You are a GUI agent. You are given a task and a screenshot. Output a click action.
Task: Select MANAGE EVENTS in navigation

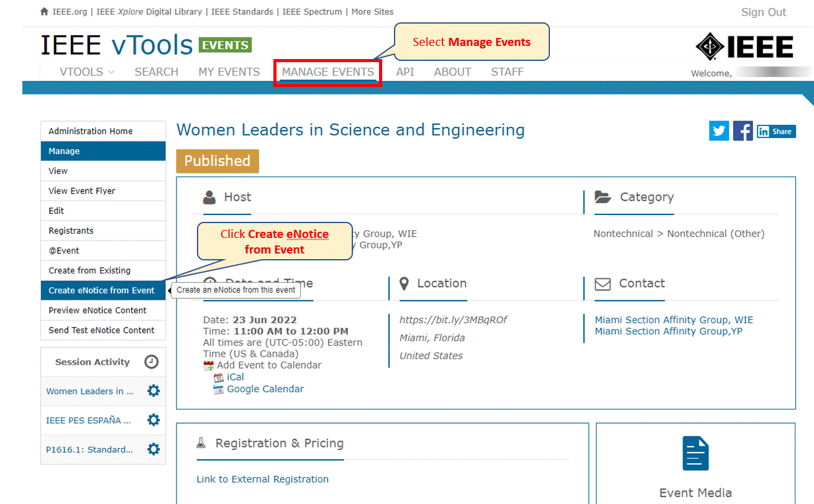[328, 72]
